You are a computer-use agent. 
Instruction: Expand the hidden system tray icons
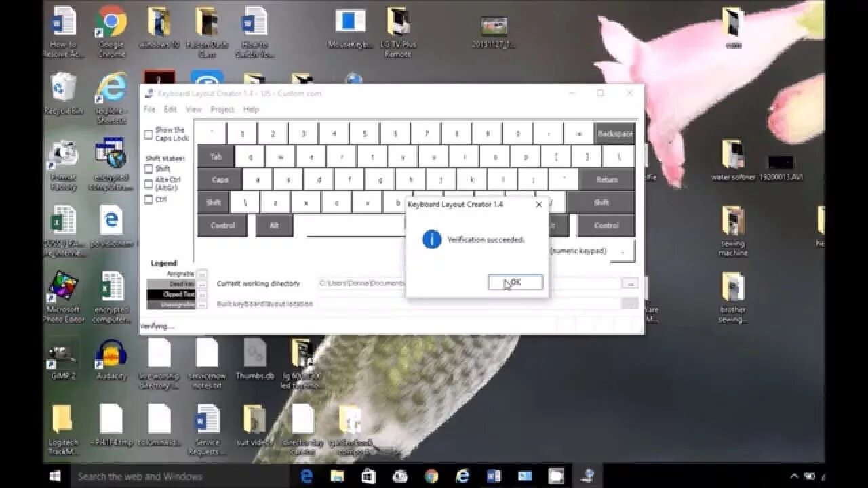coord(795,476)
